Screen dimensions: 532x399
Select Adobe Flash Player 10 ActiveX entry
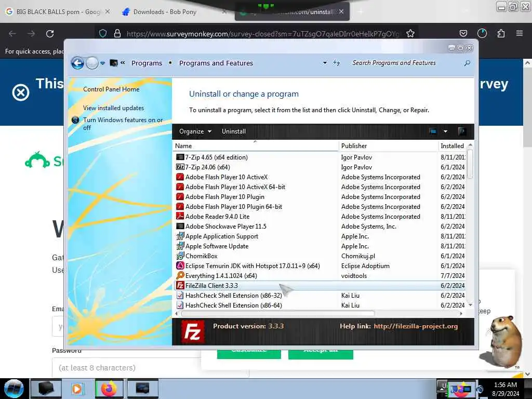(x=320, y=177)
